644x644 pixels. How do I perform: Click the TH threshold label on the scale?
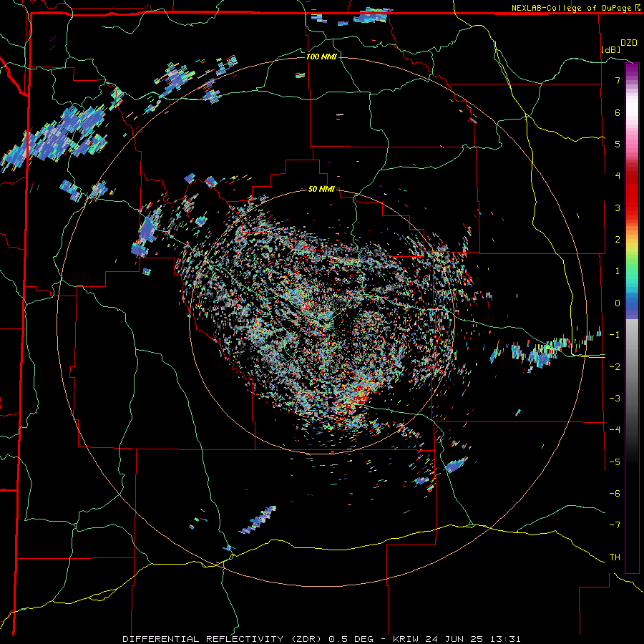pos(615,557)
